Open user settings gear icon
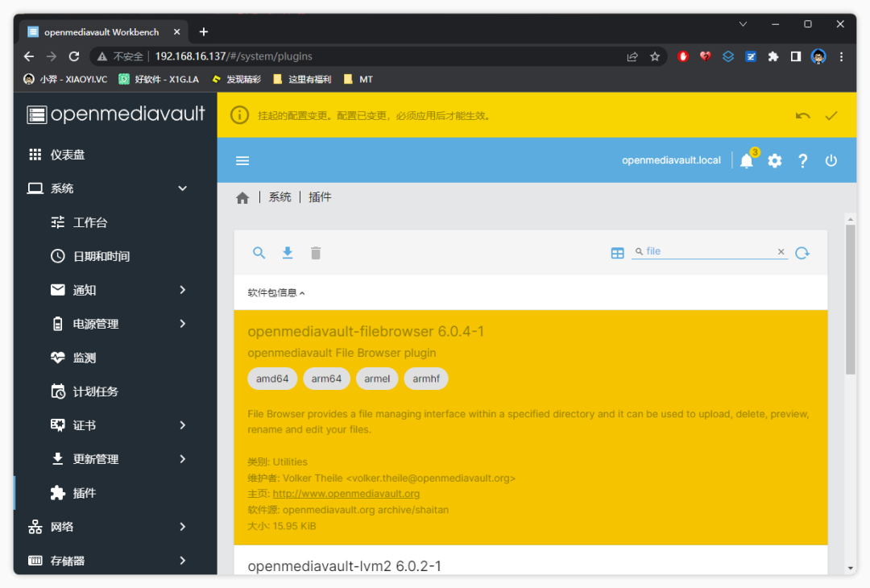870x588 pixels. (x=775, y=161)
